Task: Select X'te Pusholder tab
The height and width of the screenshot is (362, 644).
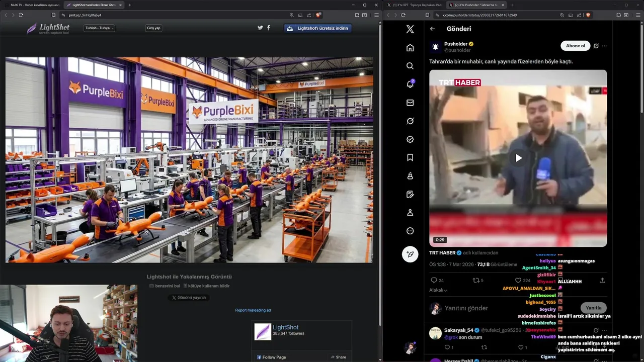Action: [475, 5]
